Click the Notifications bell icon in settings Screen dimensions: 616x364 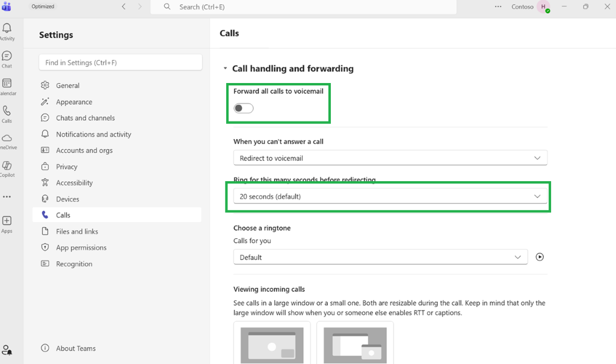point(45,134)
